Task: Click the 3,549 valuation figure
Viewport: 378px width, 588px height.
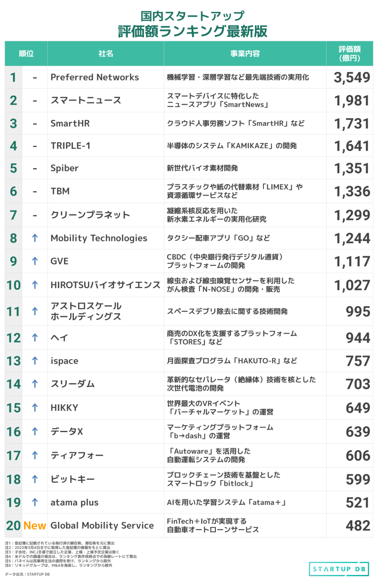Action: 352,77
